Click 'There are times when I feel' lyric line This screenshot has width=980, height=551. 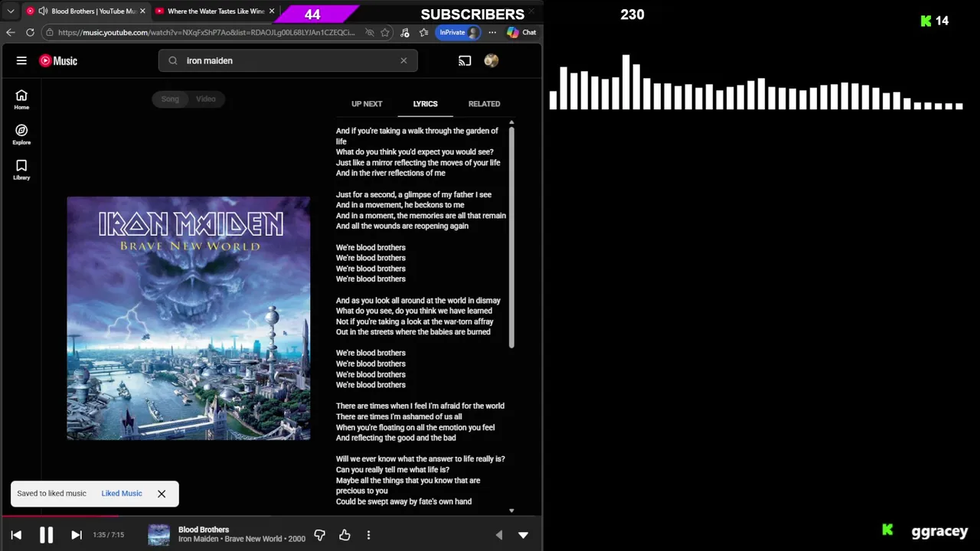coord(420,406)
